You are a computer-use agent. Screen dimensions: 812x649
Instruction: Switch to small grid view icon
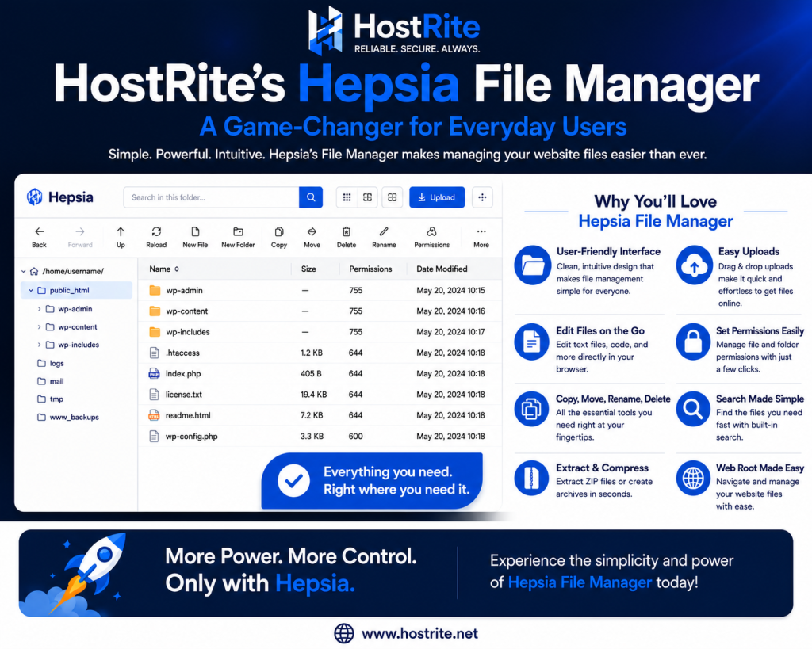coord(347,197)
